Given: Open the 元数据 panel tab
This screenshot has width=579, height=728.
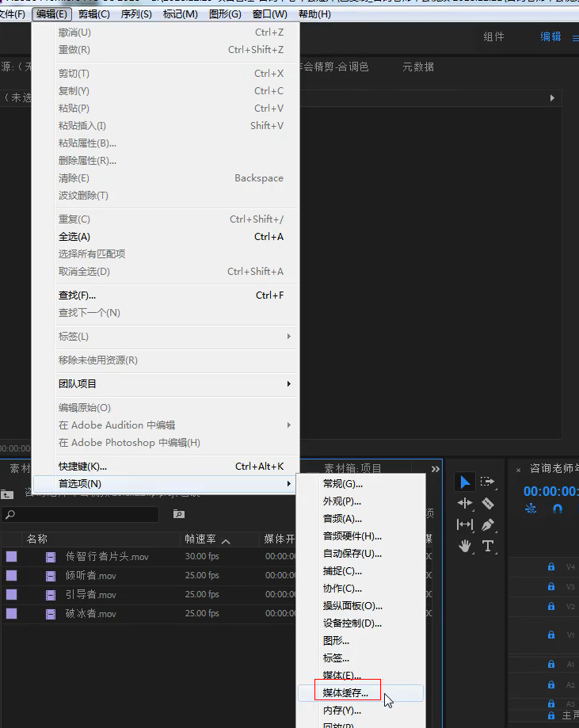Looking at the screenshot, I should [x=418, y=67].
